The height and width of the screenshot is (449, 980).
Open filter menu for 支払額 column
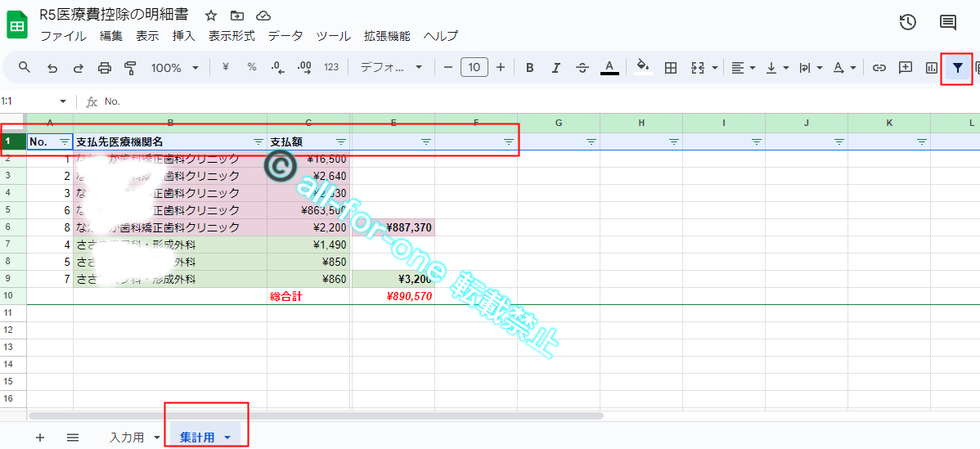341,141
